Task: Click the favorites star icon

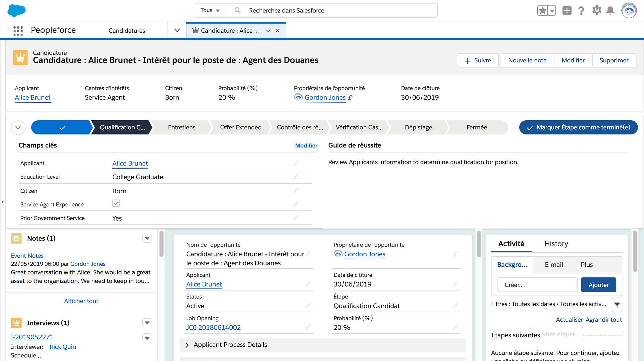Action: [542, 11]
